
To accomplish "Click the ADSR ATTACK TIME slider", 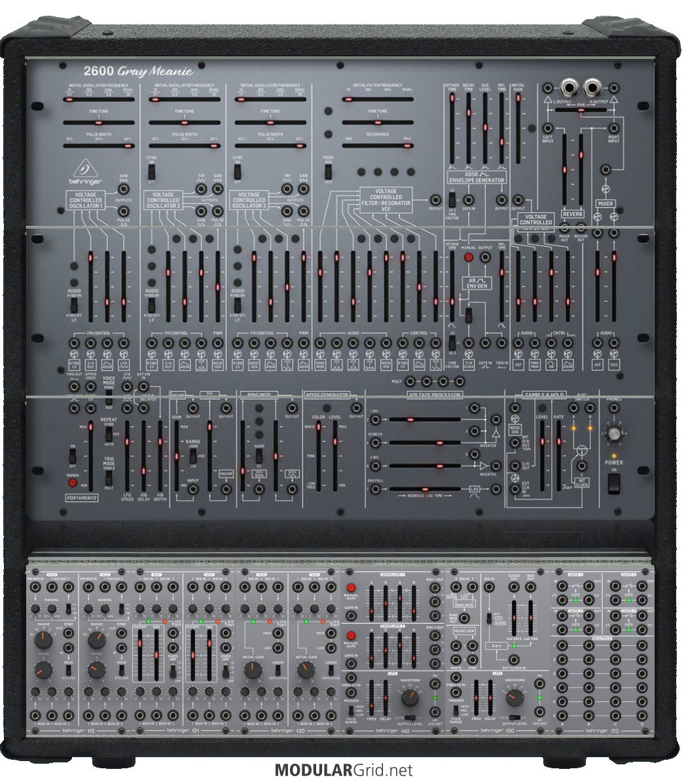I will click(x=452, y=128).
